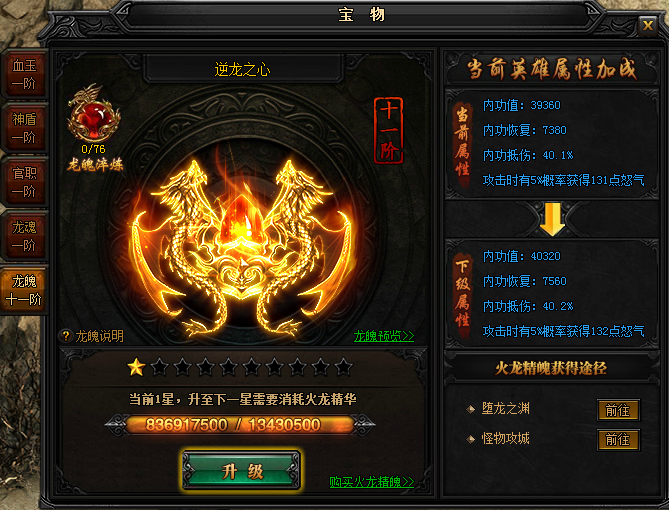
Task: Click the 十一阶 red stamp badge
Action: click(x=388, y=131)
